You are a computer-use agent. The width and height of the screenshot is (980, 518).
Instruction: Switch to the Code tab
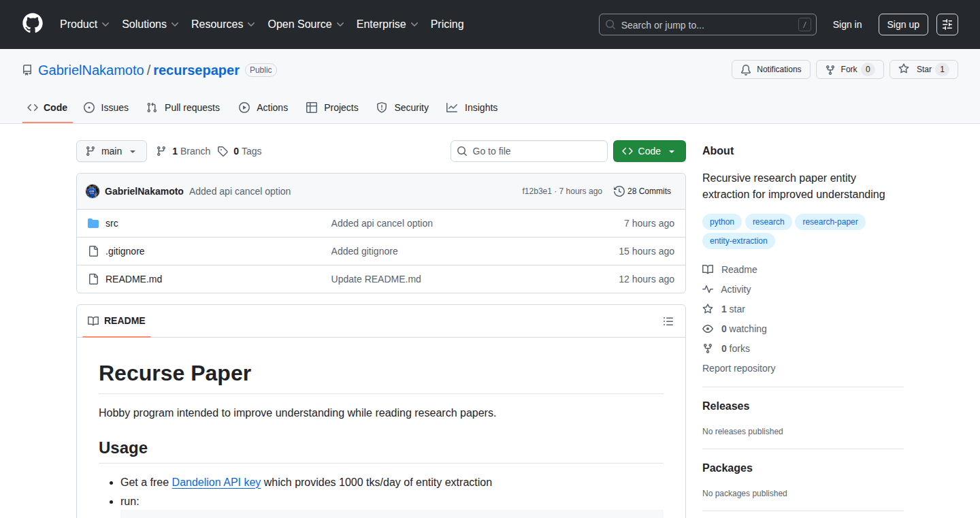click(48, 108)
